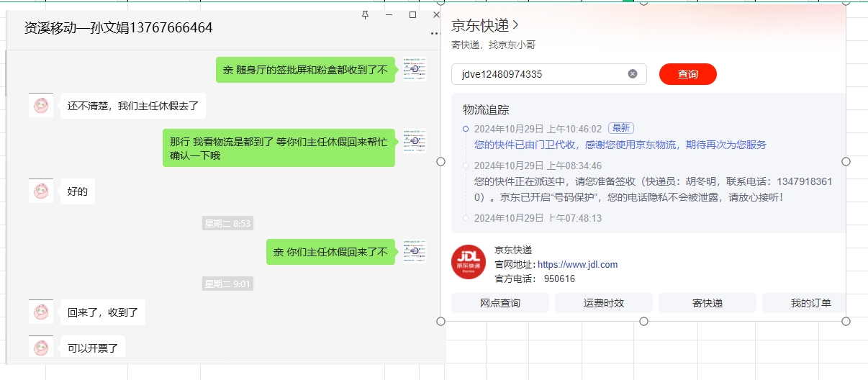Click the 官方电话 label

tap(515, 279)
